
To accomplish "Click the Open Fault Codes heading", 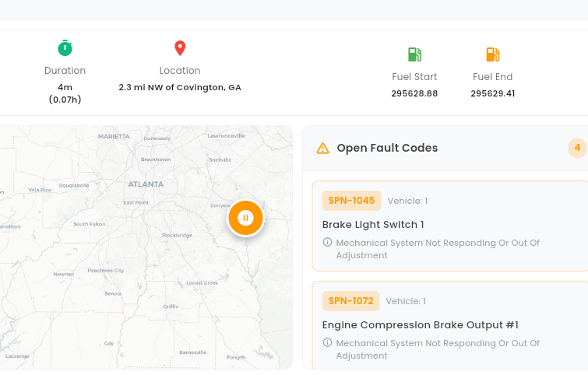I will pos(387,148).
